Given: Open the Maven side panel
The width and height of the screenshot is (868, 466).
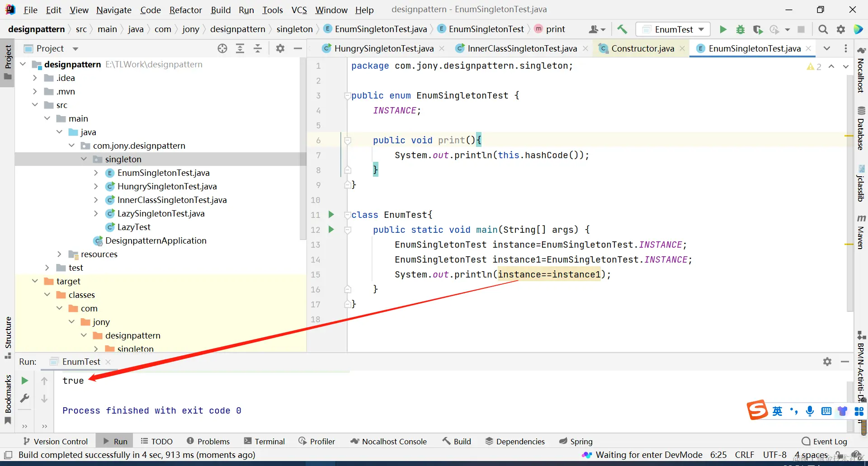Looking at the screenshot, I should [861, 232].
